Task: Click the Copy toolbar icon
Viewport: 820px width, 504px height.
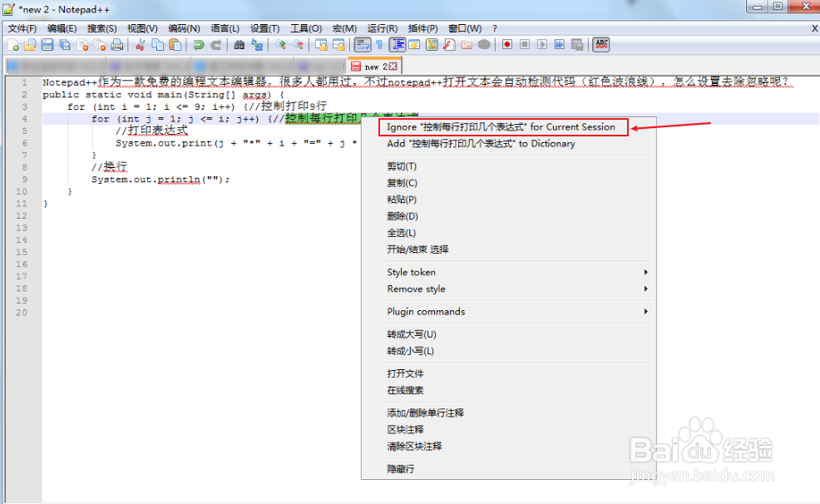Action: point(157,45)
